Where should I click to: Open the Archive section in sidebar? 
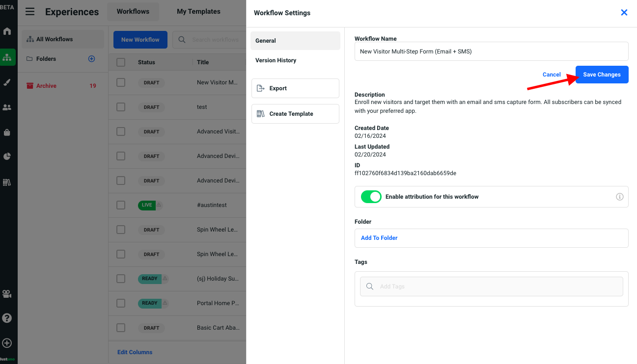coord(46,86)
